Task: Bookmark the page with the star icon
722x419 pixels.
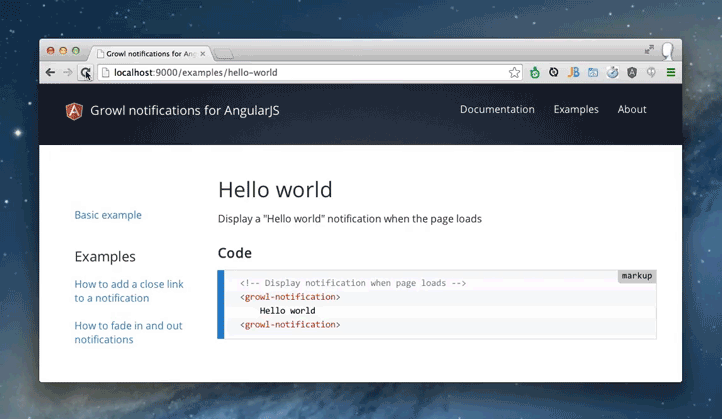Action: (514, 72)
